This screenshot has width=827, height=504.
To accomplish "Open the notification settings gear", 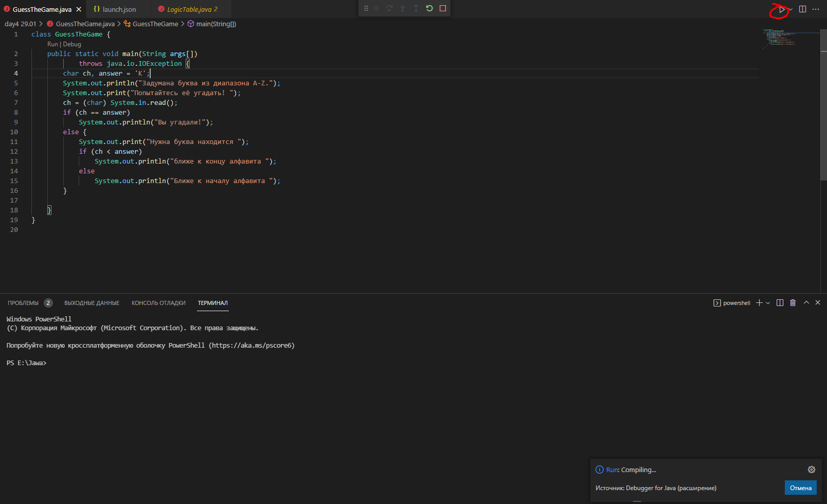I will (x=812, y=470).
